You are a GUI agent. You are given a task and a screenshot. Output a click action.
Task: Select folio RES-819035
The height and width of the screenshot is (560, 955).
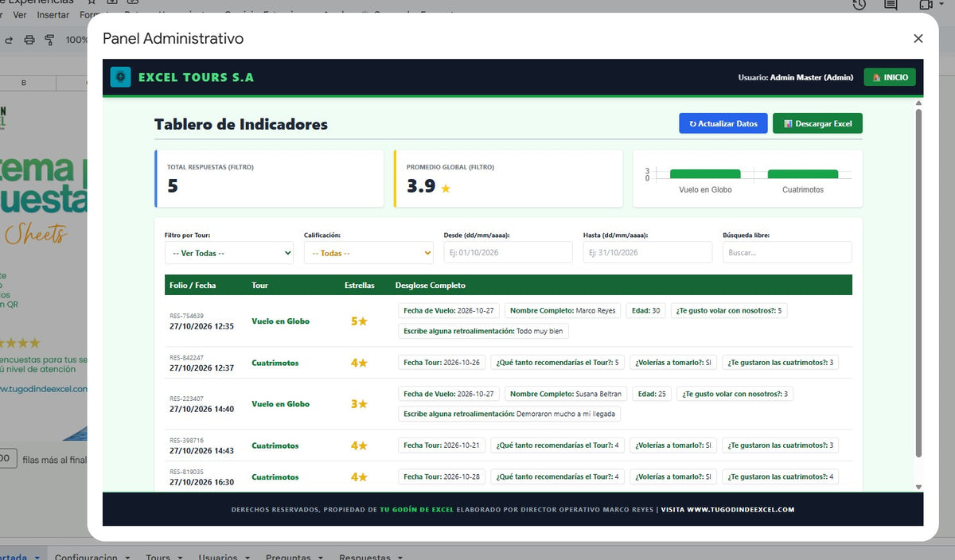pos(186,472)
